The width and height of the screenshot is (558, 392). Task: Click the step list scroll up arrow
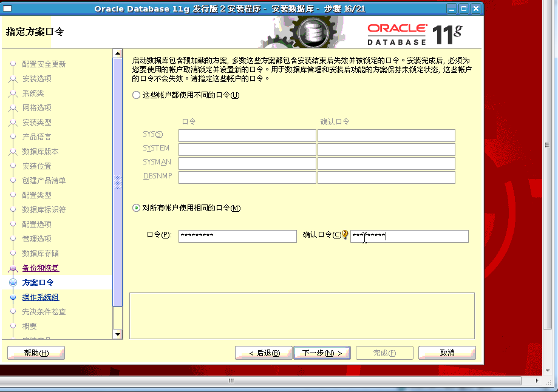[117, 53]
